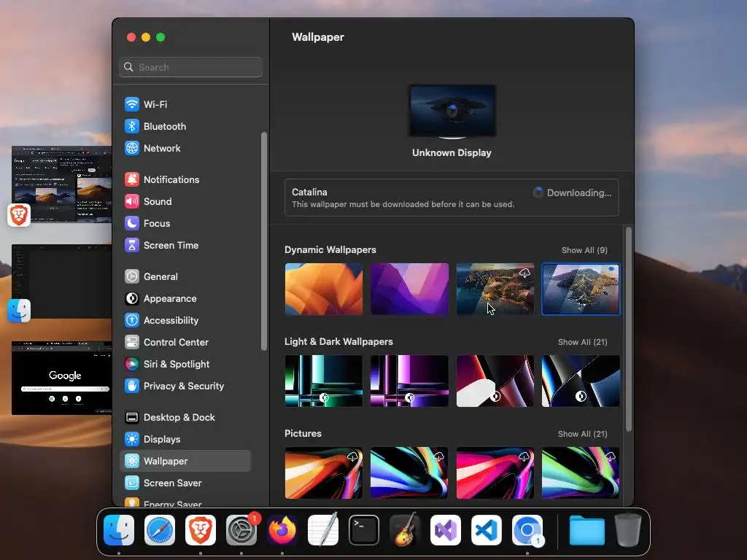Click System Settings Dock icon
The height and width of the screenshot is (560, 747).
pos(241,530)
